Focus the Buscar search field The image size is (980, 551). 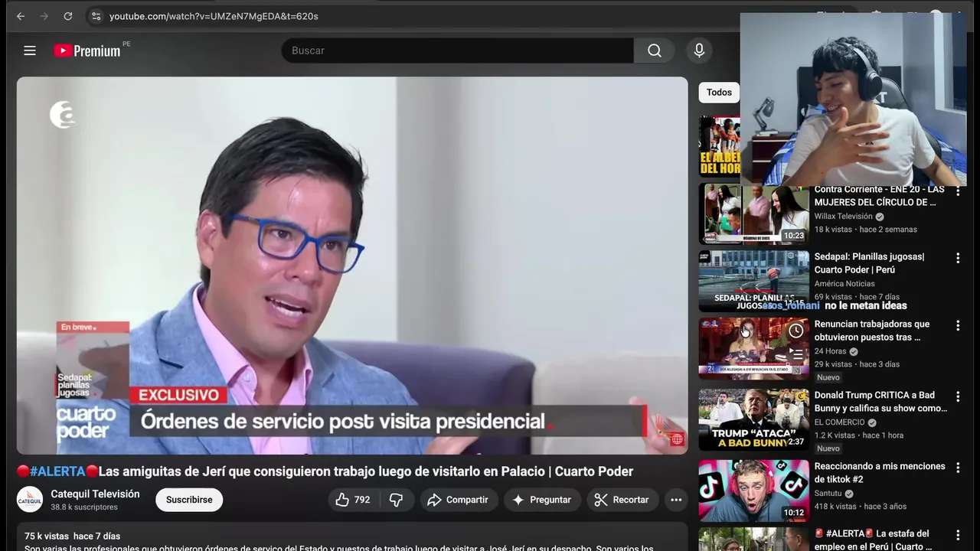(x=457, y=51)
